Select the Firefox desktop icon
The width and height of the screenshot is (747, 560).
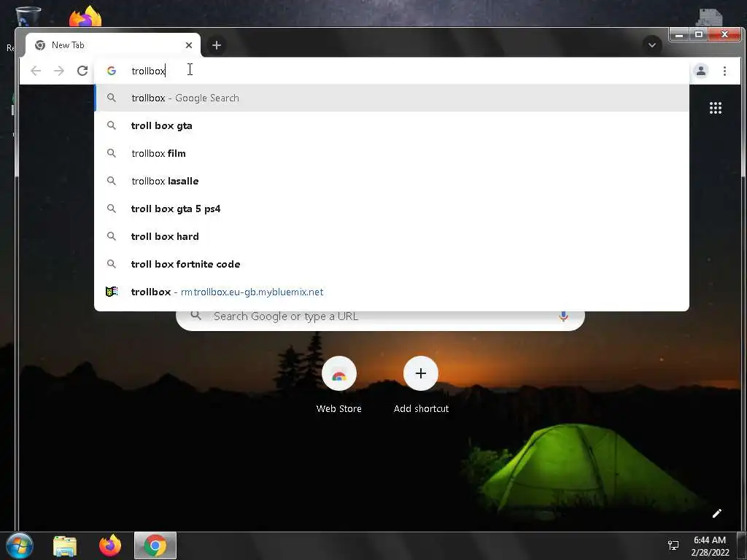click(x=85, y=15)
